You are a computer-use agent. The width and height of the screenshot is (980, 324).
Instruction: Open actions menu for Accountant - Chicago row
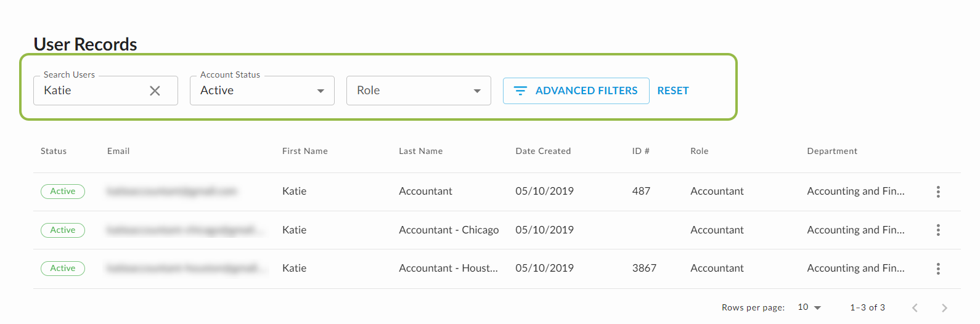(x=938, y=230)
